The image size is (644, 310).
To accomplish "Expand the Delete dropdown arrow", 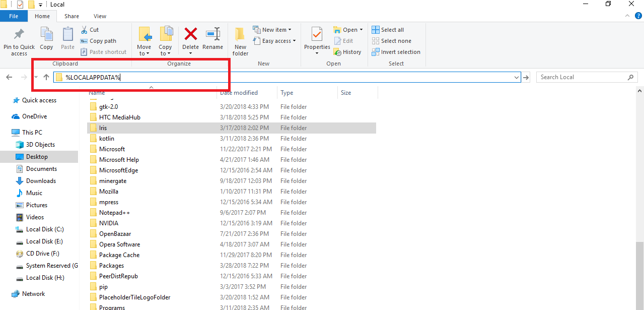I will click(191, 53).
